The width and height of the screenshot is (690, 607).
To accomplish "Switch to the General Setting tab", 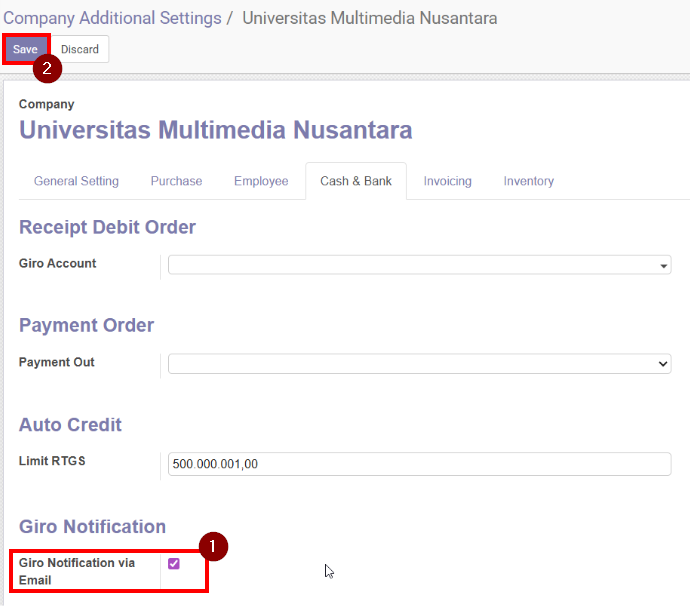I will 76,181.
